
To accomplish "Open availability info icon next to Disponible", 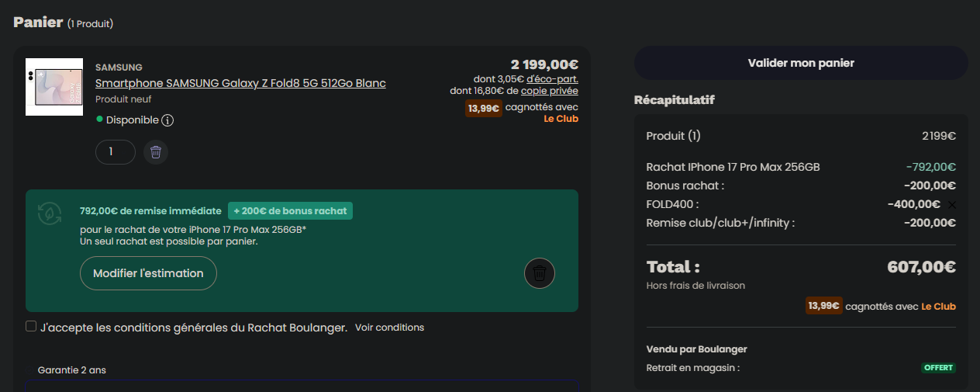I will tap(167, 120).
